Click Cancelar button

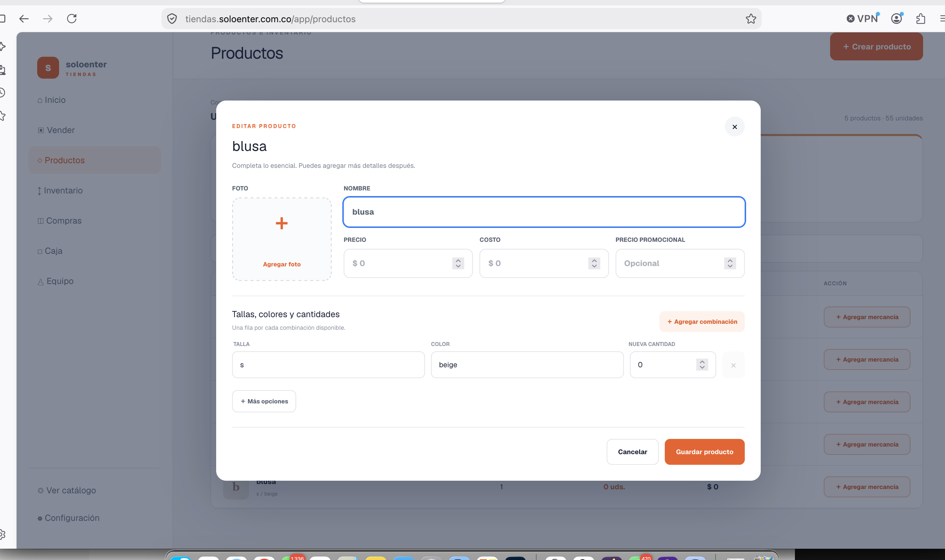(632, 452)
